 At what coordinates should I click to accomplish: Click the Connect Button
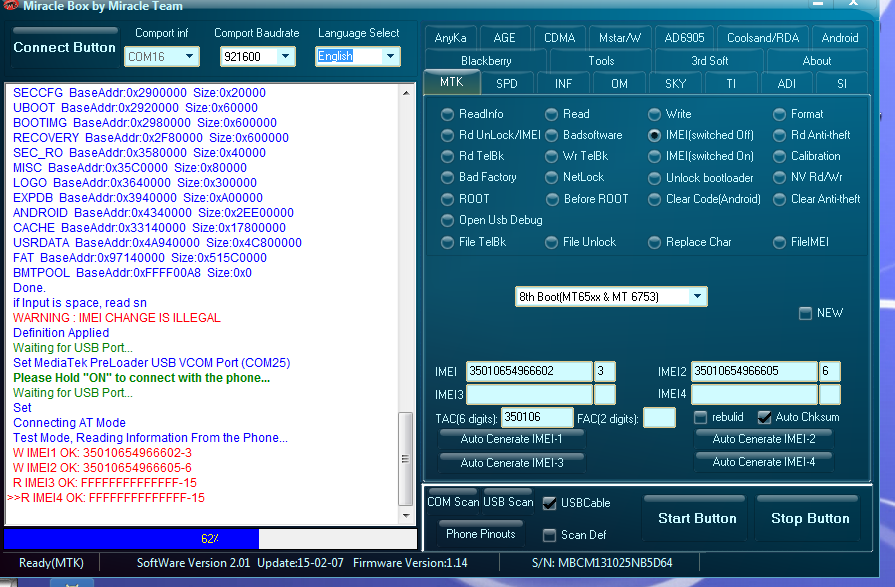tap(64, 47)
